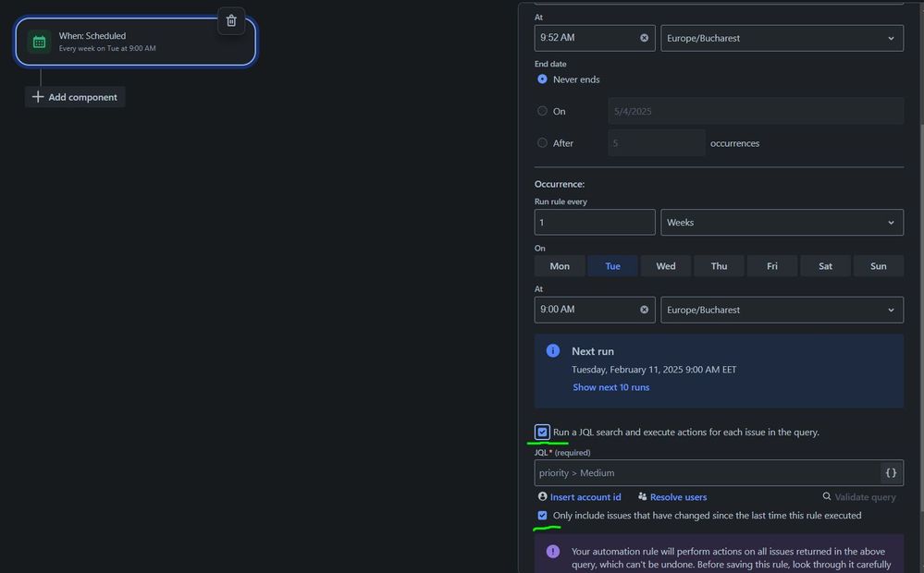The height and width of the screenshot is (573, 924).
Task: Select the Never ends radio option
Action: point(542,79)
